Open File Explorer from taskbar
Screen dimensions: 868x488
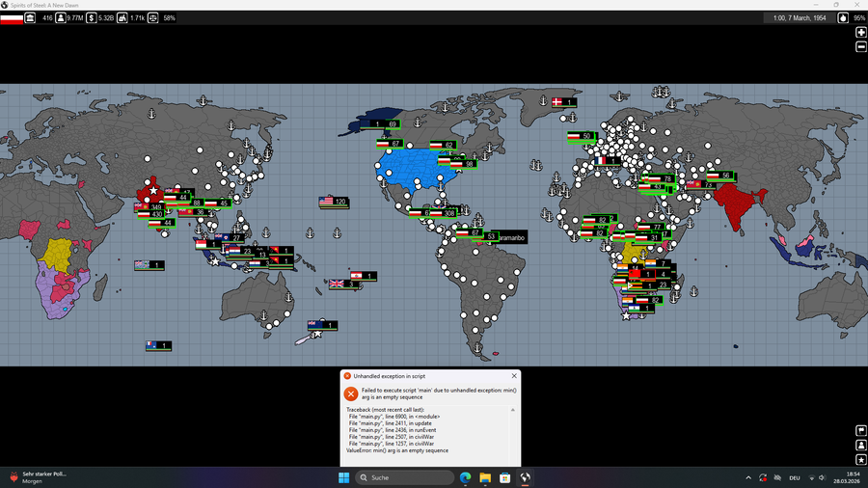485,477
